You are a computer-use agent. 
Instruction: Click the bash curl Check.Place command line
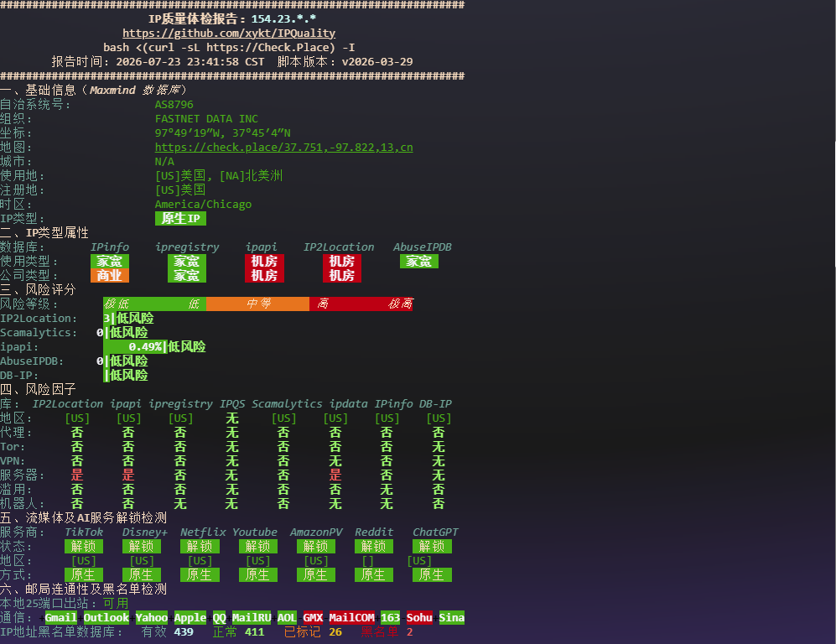tap(229, 48)
